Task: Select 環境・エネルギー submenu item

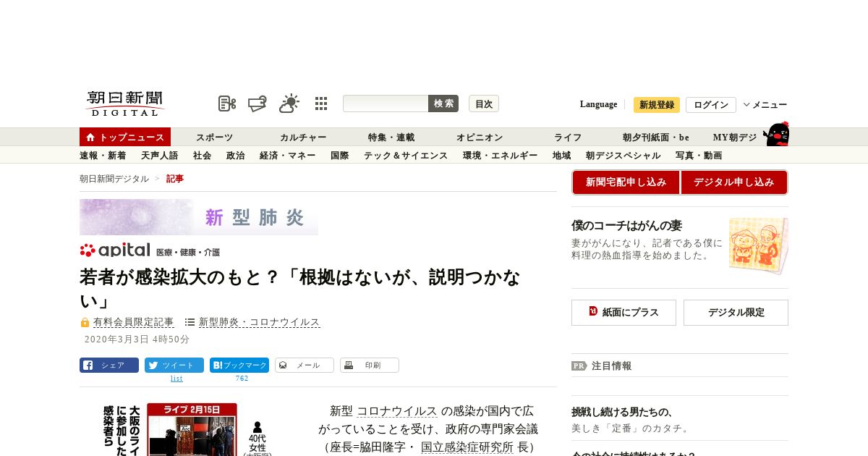Action: click(x=500, y=156)
